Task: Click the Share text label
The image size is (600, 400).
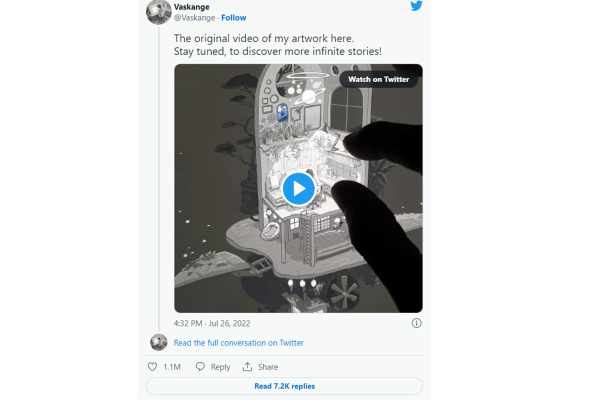Action: point(267,367)
